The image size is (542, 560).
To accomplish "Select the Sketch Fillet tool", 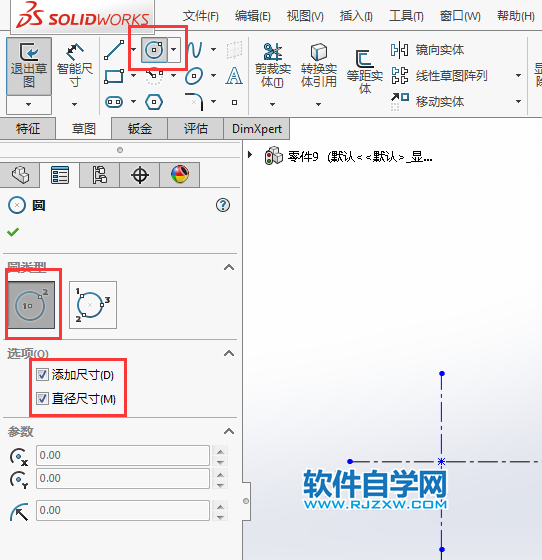I will pos(195,101).
